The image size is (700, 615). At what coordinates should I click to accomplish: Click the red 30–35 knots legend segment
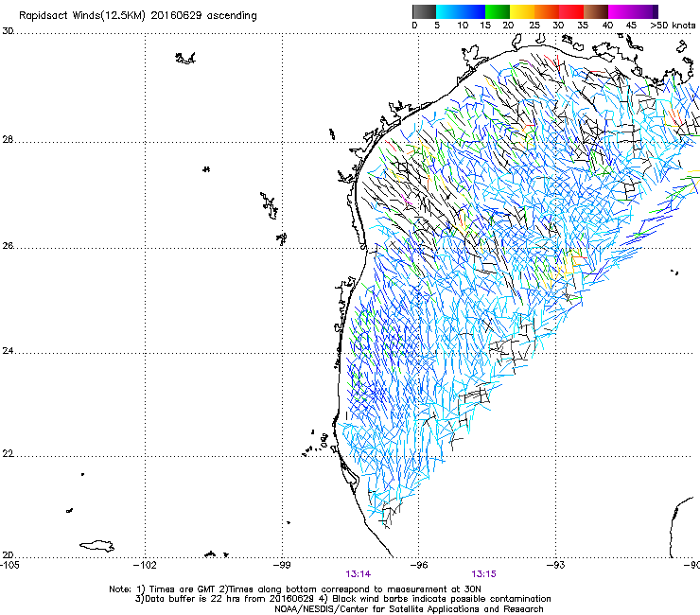571,11
